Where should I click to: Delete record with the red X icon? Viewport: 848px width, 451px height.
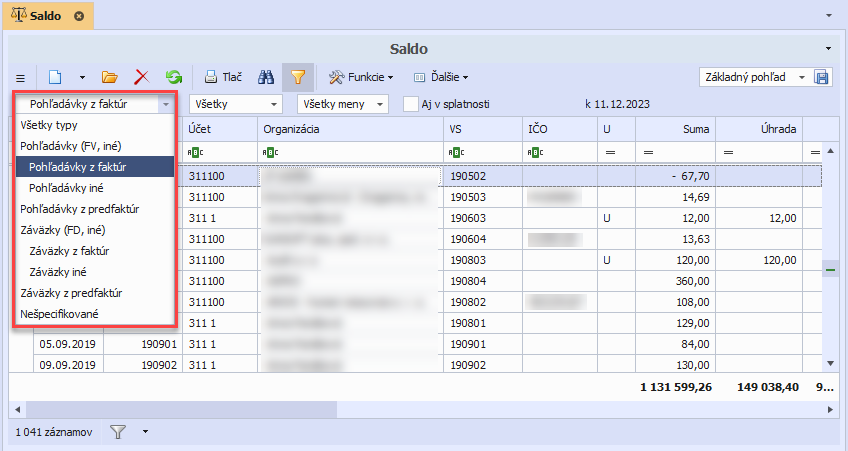pos(141,77)
